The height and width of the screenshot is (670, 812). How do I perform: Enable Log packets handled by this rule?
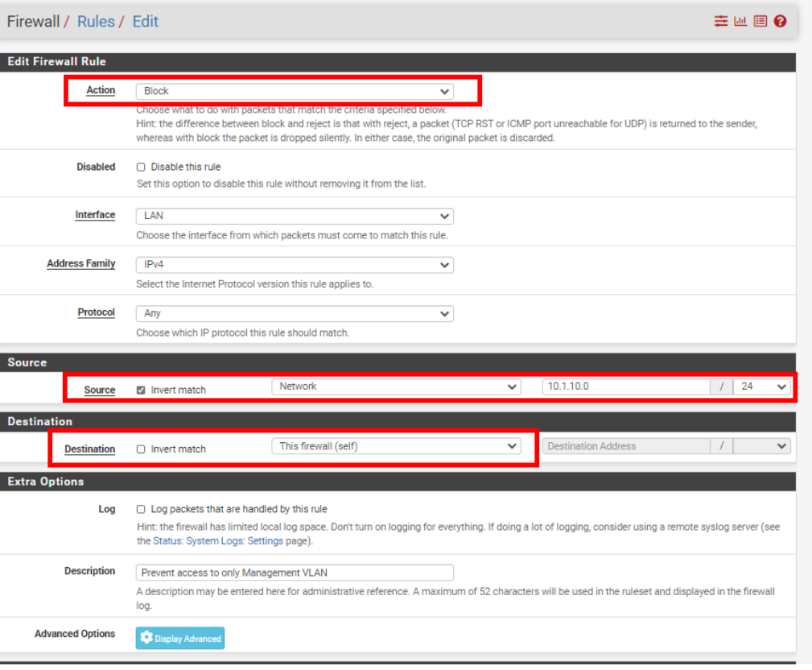141,510
